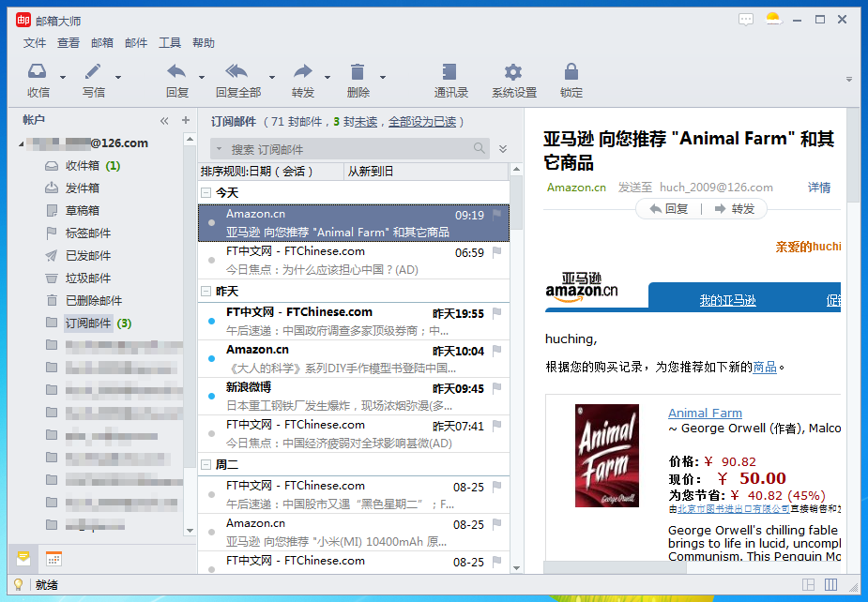This screenshot has width=868, height=602.
Task: Collapse the 今天 email group
Action: coord(206,192)
